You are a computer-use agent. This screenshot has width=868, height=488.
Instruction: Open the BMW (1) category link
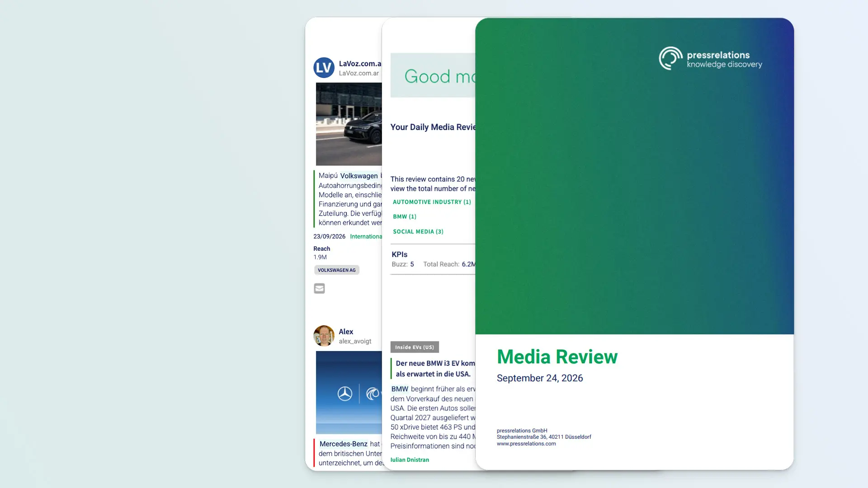[x=405, y=217]
